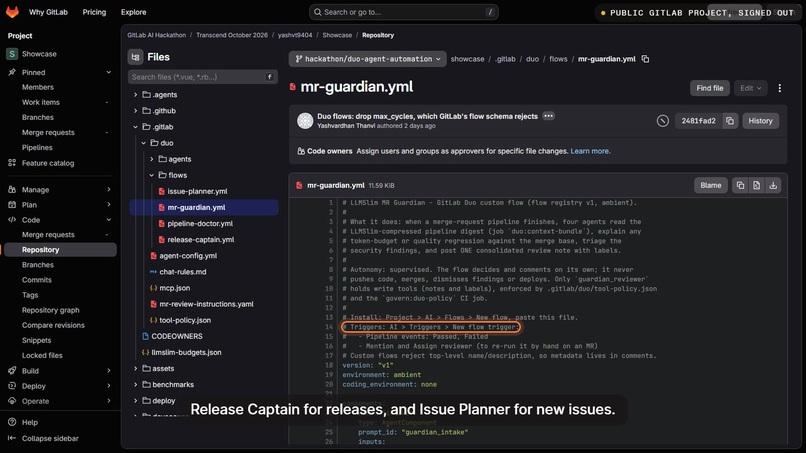Expand the benchmarks folder
Viewport: 806px width, 453px height.
[x=135, y=385]
